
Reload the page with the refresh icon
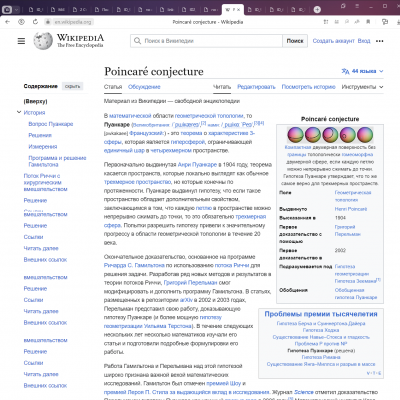pos(35,22)
